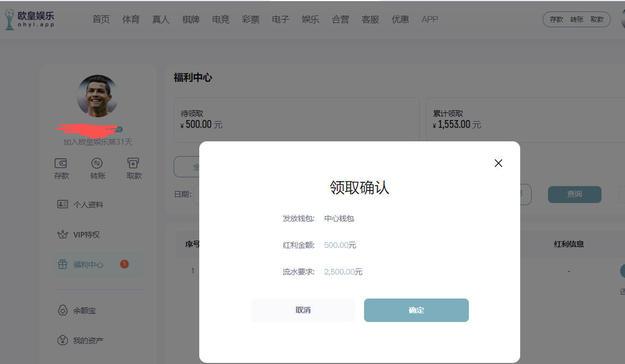625x364 pixels.
Task: Open 电竞 in top navigation
Action: (x=221, y=20)
